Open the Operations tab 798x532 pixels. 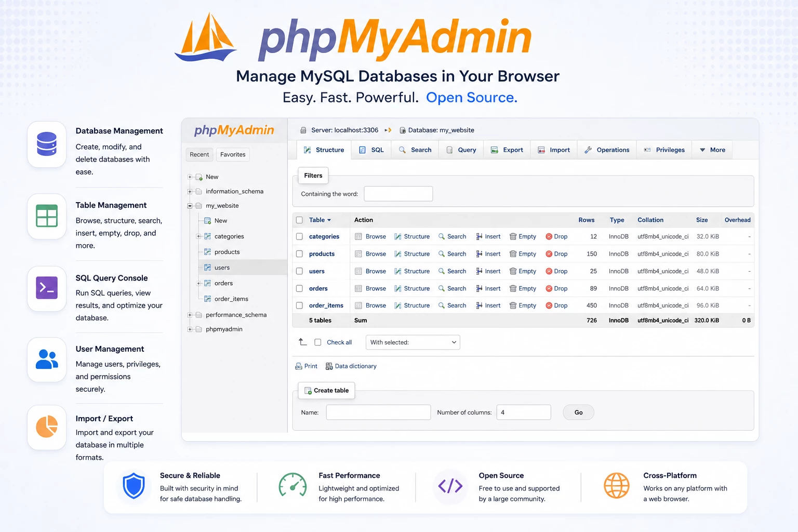(607, 150)
